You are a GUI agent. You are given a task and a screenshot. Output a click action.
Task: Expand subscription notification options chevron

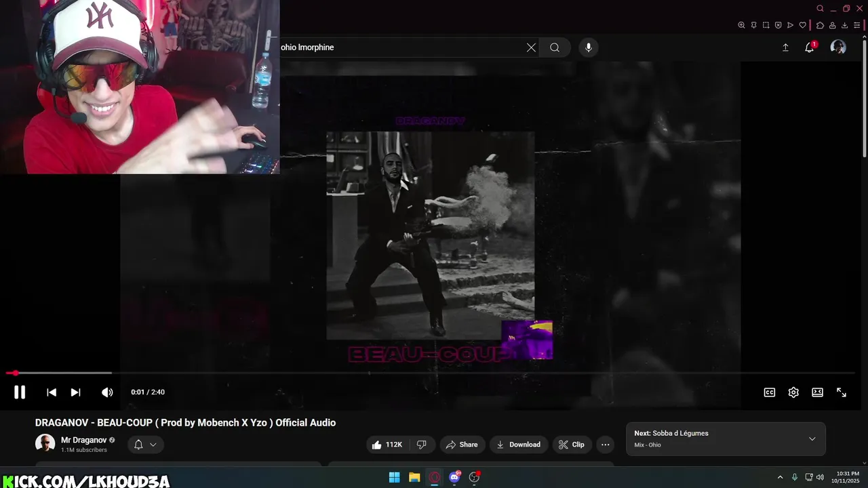pyautogui.click(x=153, y=445)
